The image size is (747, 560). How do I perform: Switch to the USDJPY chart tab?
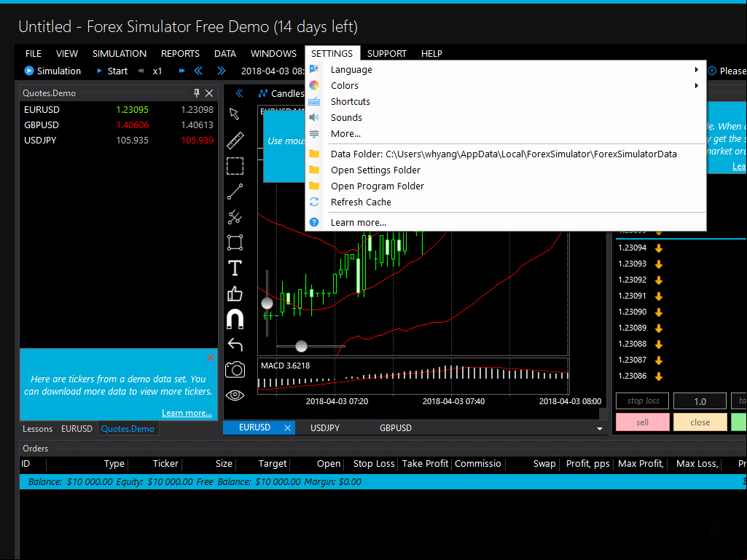(x=325, y=427)
